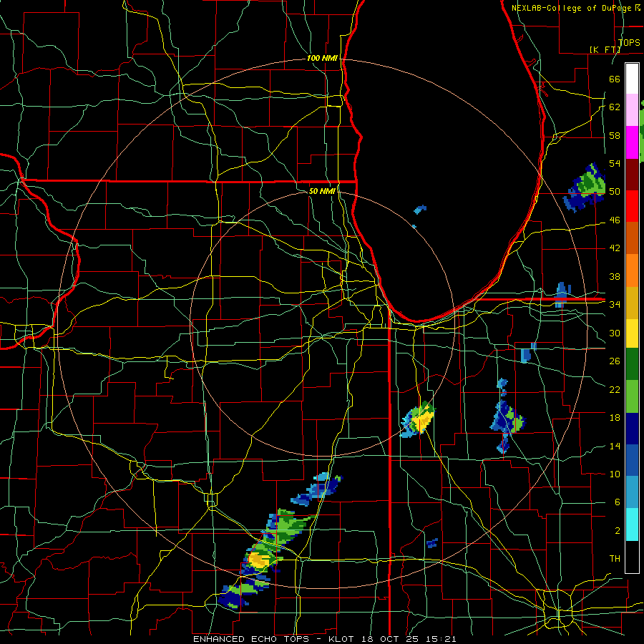This screenshot has height=644, width=644.
Task: Click the dark orange legend swatch
Action: coord(632,238)
